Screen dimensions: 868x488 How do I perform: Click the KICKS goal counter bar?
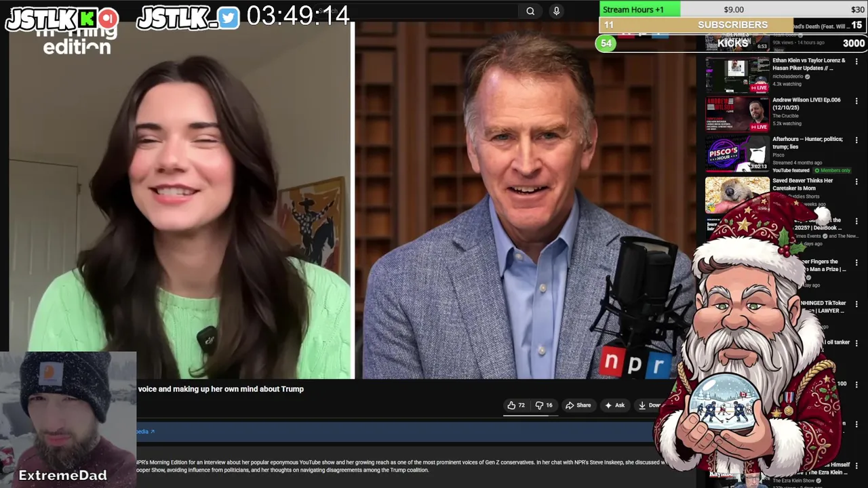[x=732, y=43]
